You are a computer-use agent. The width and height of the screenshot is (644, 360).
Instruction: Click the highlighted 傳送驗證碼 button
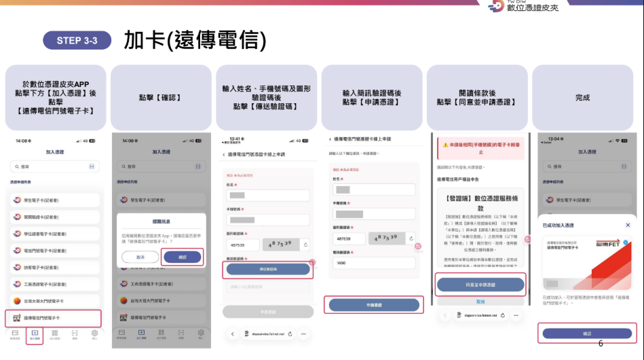point(267,270)
